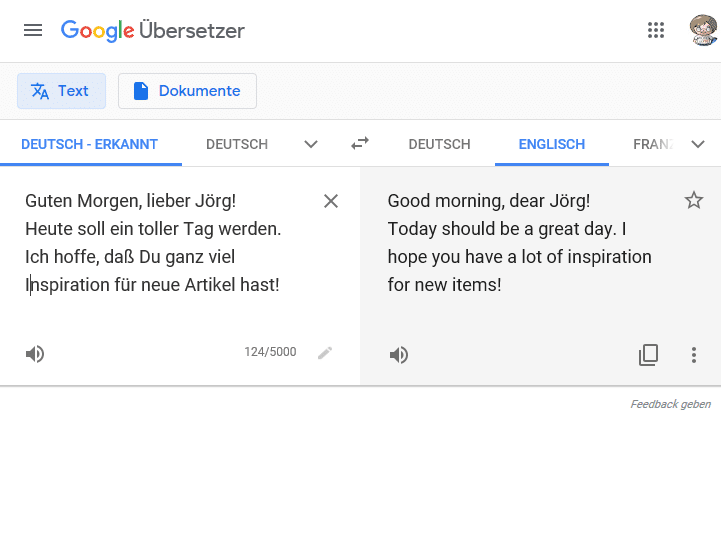The width and height of the screenshot is (721, 538).
Task: Select DEUTSCH as source language
Action: point(237,144)
